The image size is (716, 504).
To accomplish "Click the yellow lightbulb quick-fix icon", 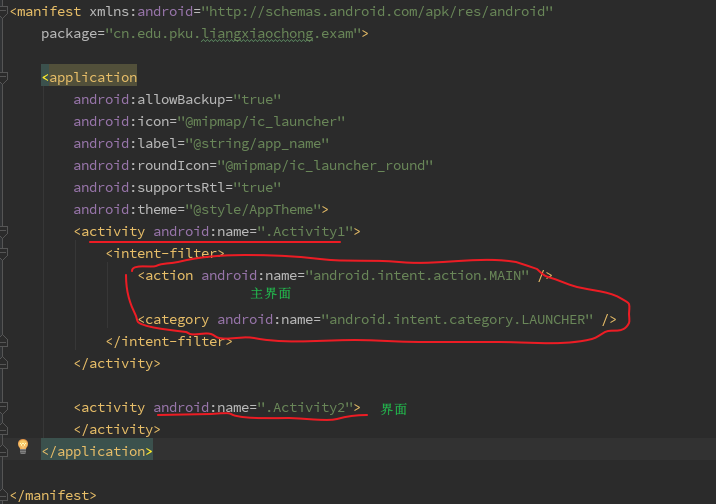I will tap(23, 446).
